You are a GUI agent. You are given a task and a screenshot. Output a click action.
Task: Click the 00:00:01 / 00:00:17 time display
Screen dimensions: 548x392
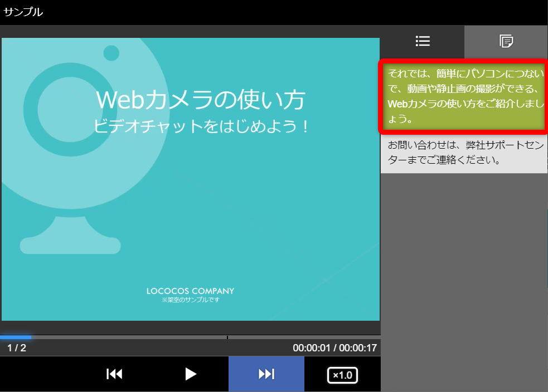tap(334, 348)
